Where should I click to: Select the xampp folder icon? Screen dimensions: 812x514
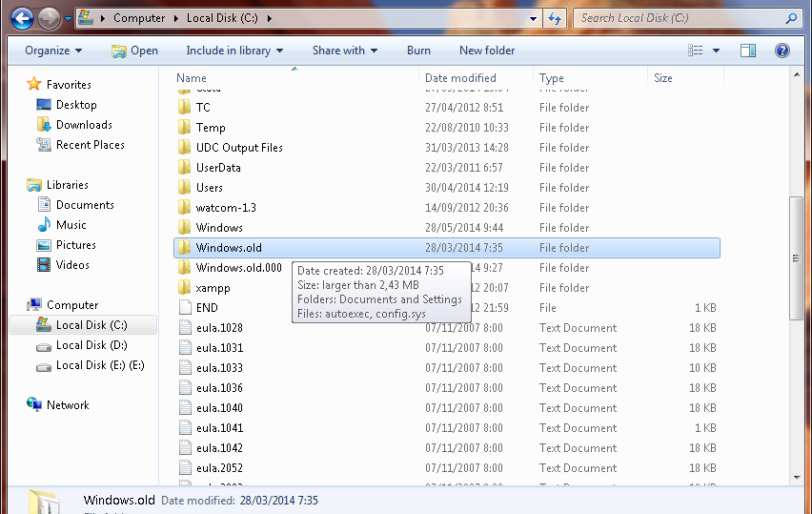(184, 288)
